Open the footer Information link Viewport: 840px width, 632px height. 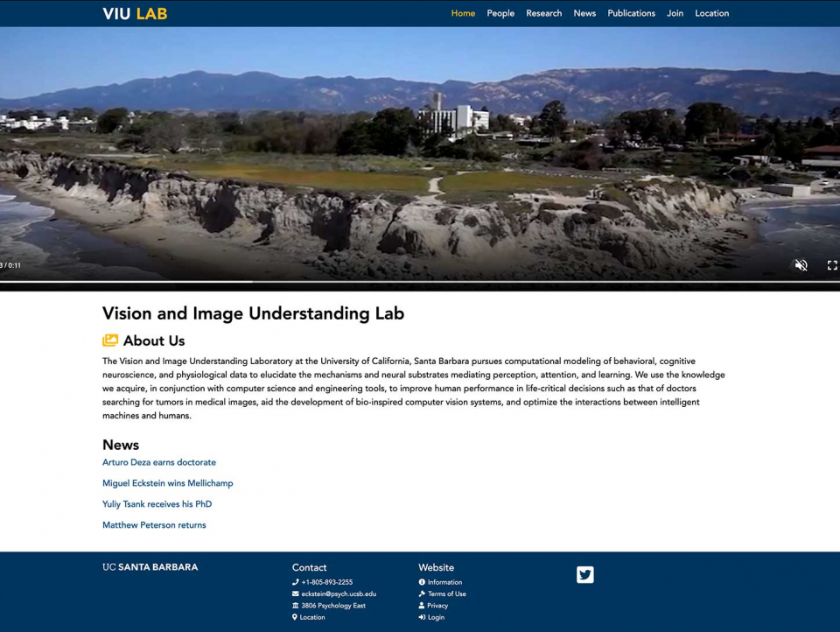pos(444,582)
